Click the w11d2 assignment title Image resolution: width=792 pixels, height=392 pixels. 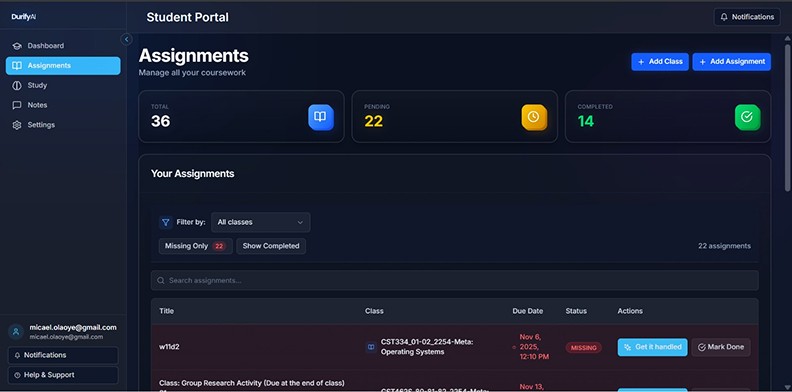(x=169, y=347)
